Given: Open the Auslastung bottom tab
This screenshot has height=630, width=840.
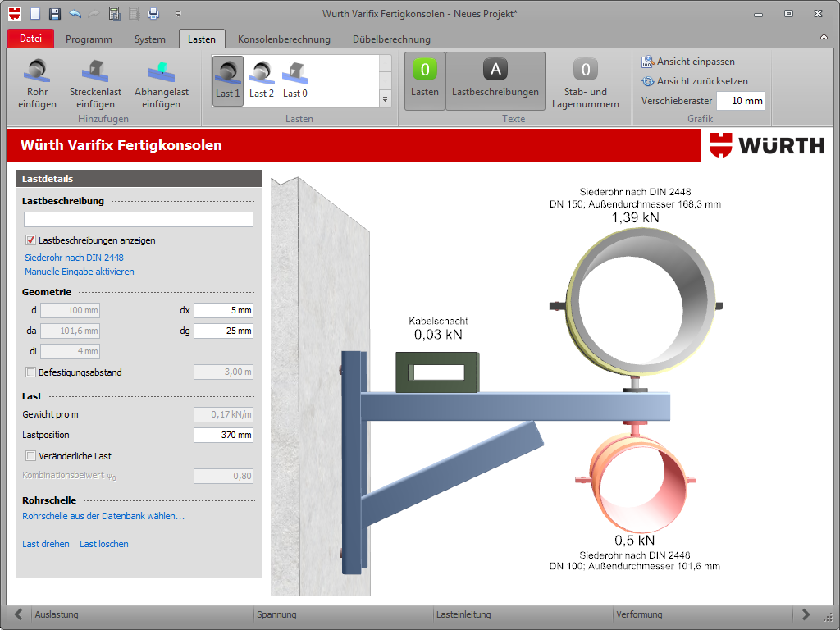Looking at the screenshot, I should (57, 614).
